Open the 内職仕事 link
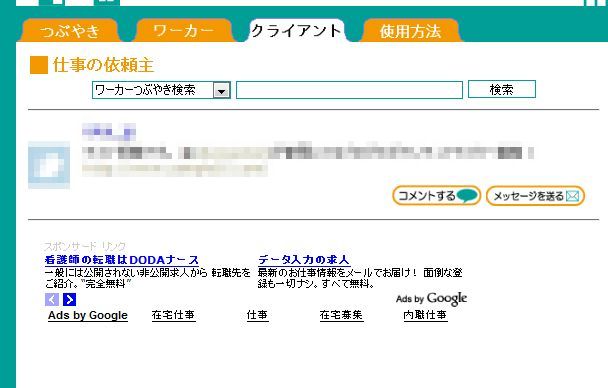The height and width of the screenshot is (388, 608). (x=425, y=315)
